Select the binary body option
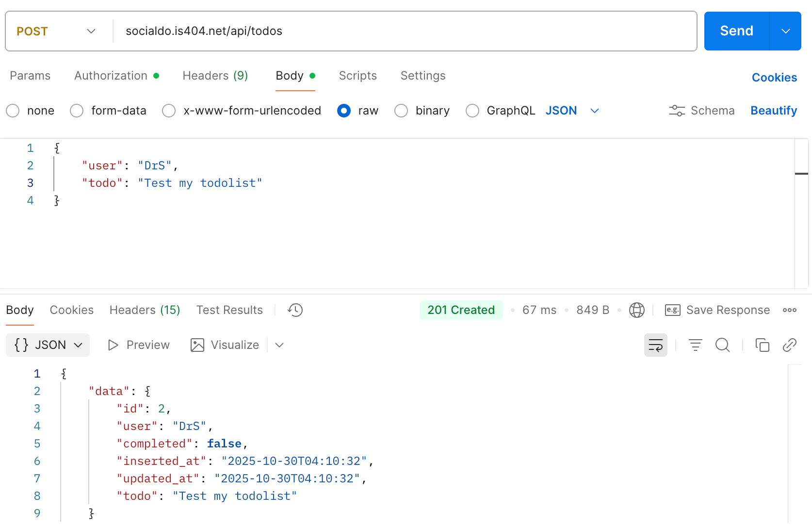 [401, 111]
